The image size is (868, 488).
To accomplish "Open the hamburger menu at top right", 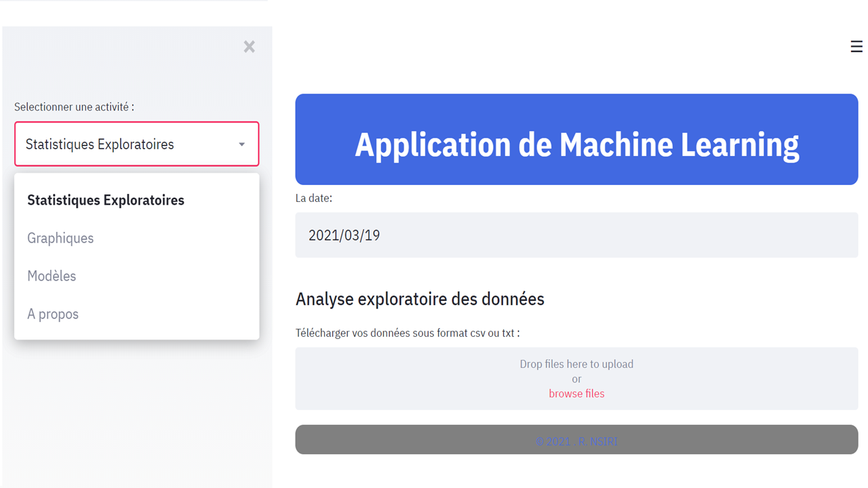I will pos(856,46).
